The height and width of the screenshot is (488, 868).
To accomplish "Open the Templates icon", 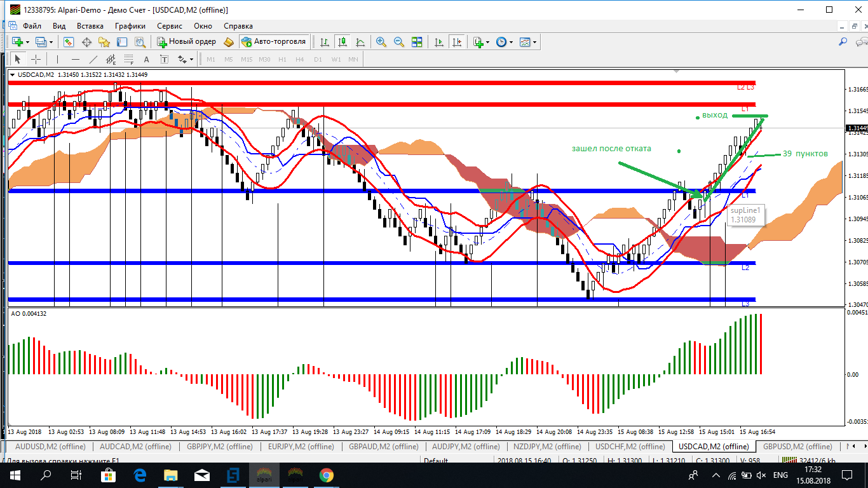I will 525,42.
